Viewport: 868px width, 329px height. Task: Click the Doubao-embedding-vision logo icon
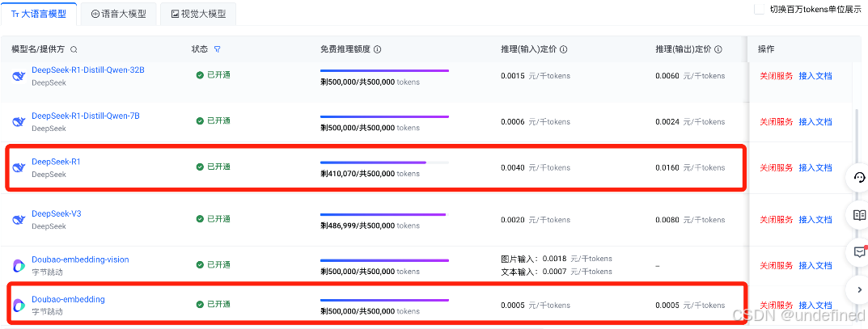coord(19,266)
